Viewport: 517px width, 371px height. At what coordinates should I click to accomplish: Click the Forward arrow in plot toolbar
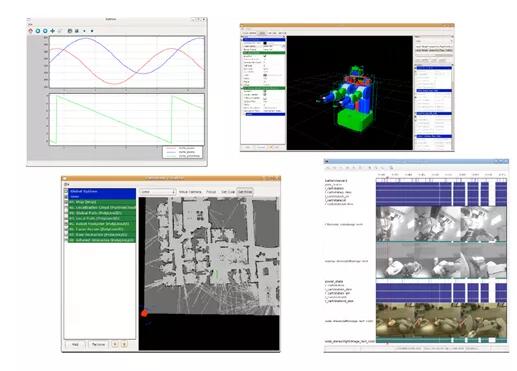[x=45, y=31]
